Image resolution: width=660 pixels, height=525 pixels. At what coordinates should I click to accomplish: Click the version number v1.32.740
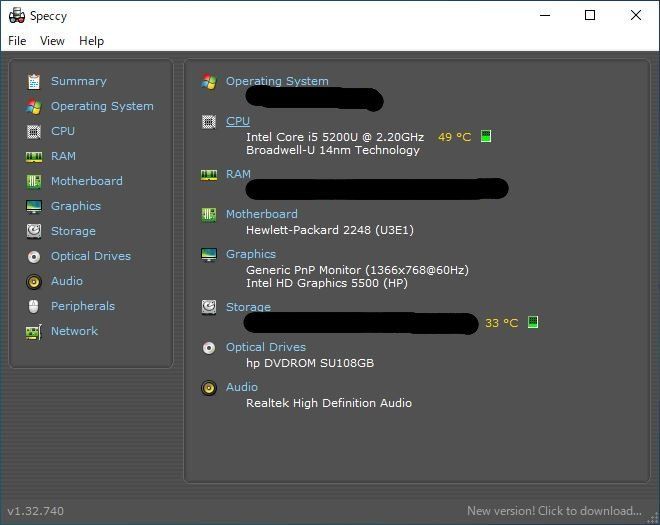coord(36,511)
